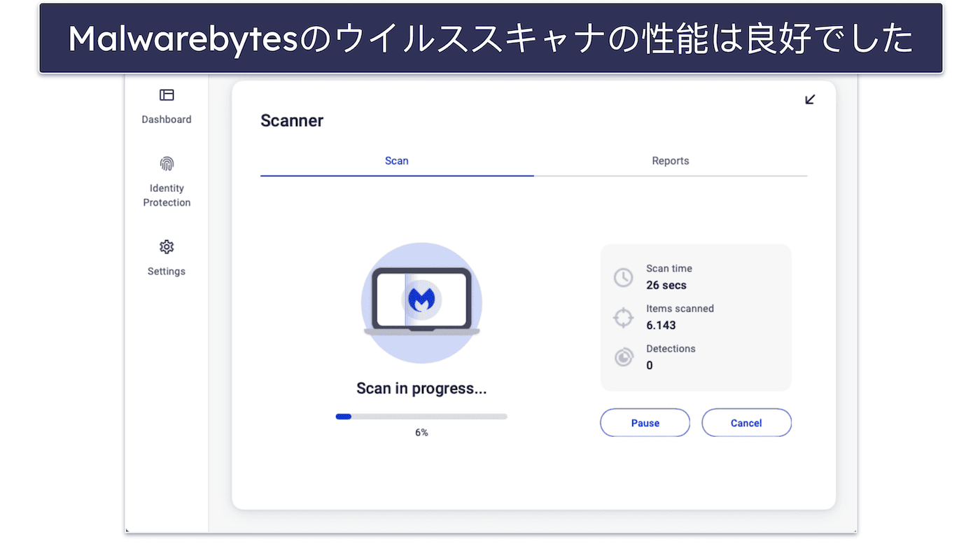Click the Malwarebytes laptop scan illustration
Viewport: 980px width, 551px height.
(x=421, y=302)
